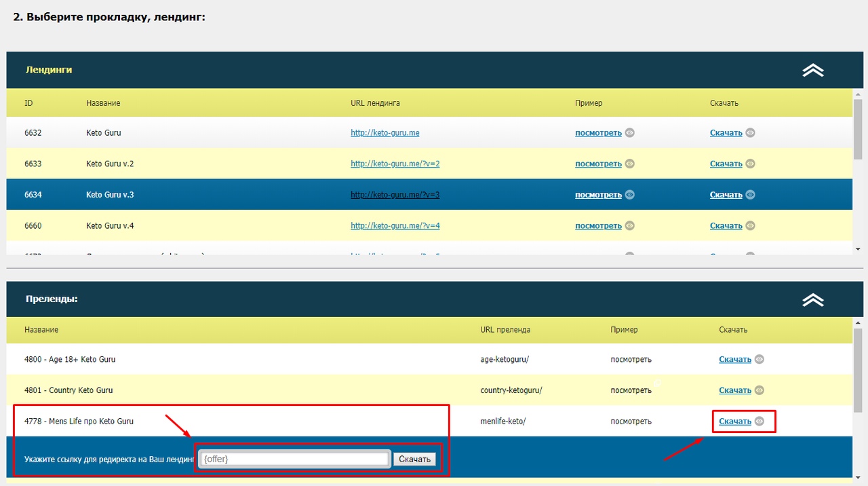The height and width of the screenshot is (486, 868).
Task: Click the Скачать link in row 6660
Action: [726, 225]
